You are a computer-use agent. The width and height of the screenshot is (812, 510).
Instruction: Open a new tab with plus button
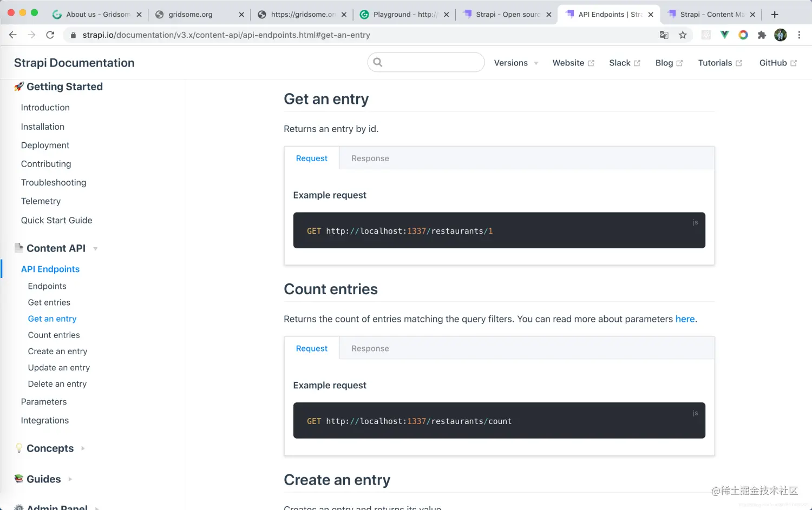click(775, 15)
